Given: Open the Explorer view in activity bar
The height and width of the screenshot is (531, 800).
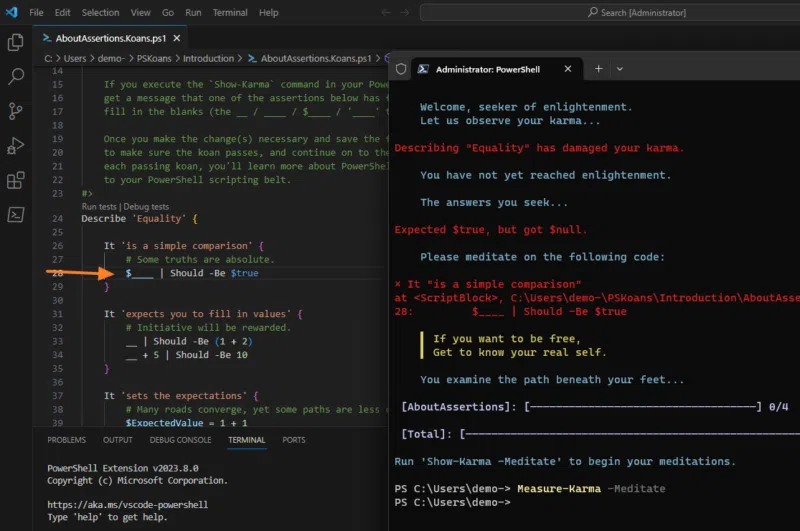Looking at the screenshot, I should tap(15, 42).
